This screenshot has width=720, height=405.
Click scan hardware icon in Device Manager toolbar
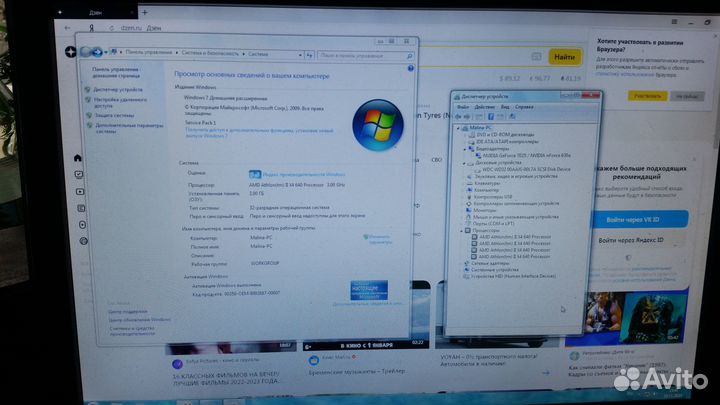(512, 117)
